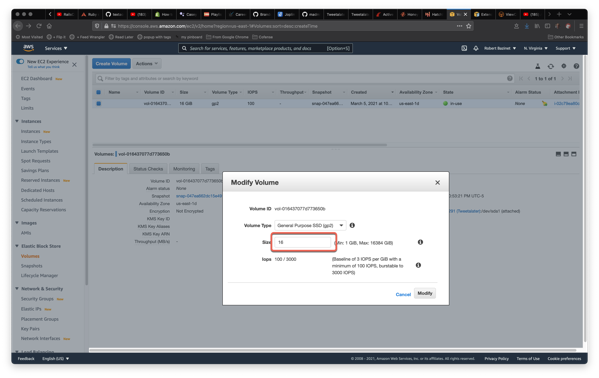Viewport: 599px width, 378px height.
Task: Open a new browser tab plus icon
Action: [x=559, y=14]
